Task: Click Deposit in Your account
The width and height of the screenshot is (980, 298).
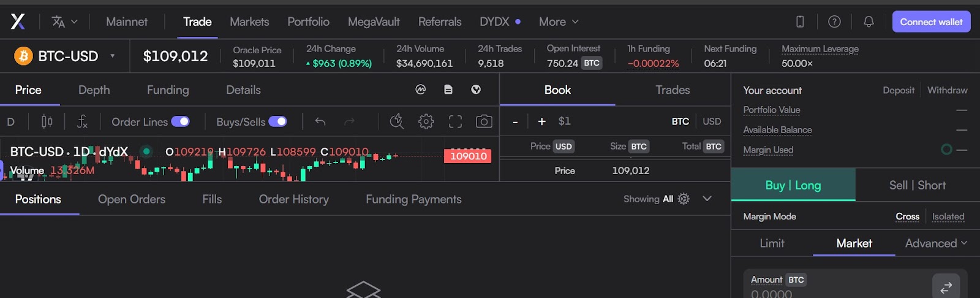Action: 899,90
